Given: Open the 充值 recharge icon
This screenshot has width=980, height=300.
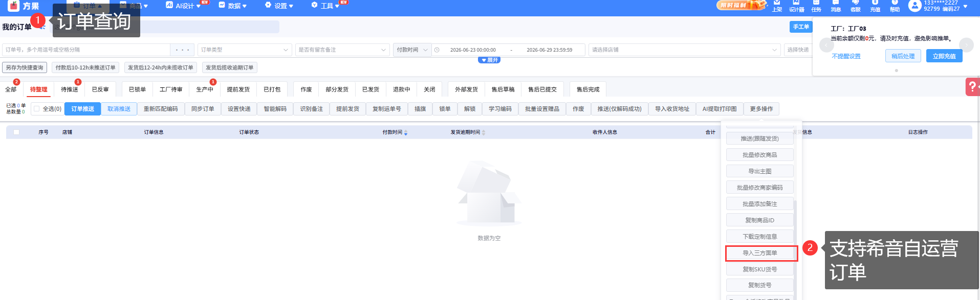Looking at the screenshot, I should [x=875, y=6].
